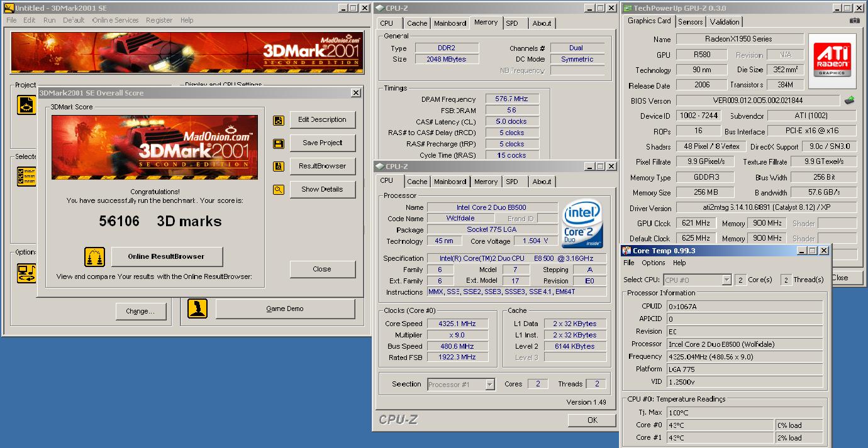Open the File menu in 3DMark2001

coord(11,20)
